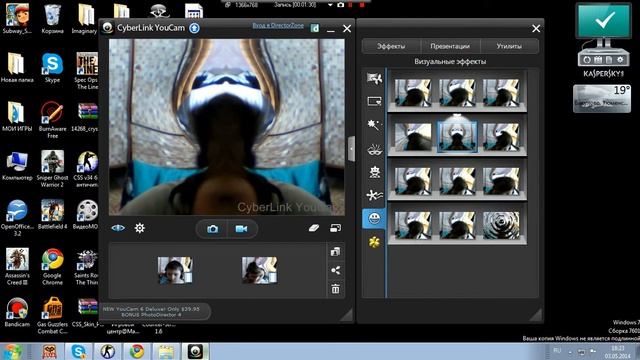
Task: Apply middle effect in third shelf row
Action: coord(457,181)
